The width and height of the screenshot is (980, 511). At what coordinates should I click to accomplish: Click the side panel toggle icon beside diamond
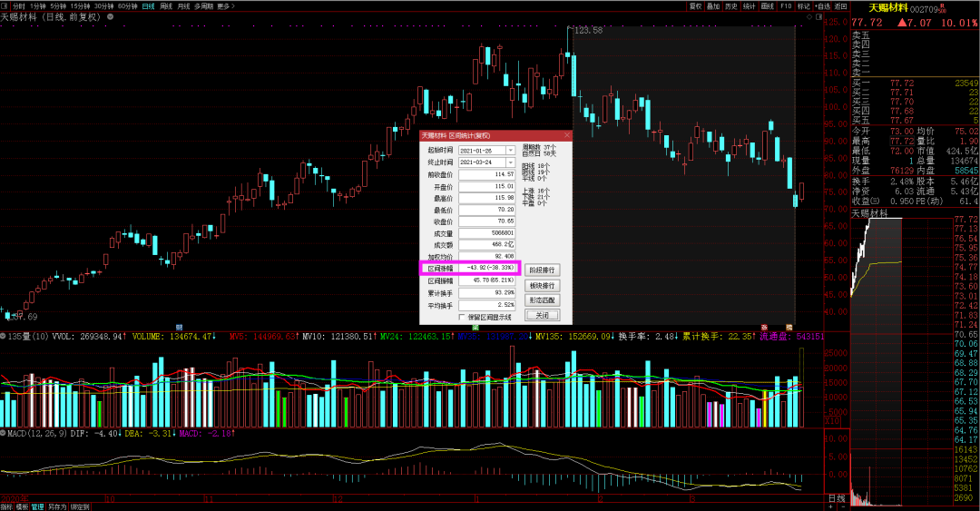[818, 17]
